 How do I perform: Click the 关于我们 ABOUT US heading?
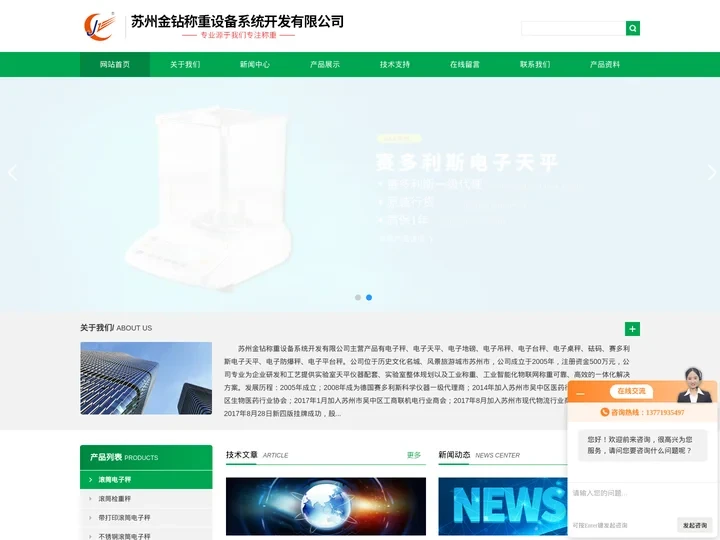(116, 328)
